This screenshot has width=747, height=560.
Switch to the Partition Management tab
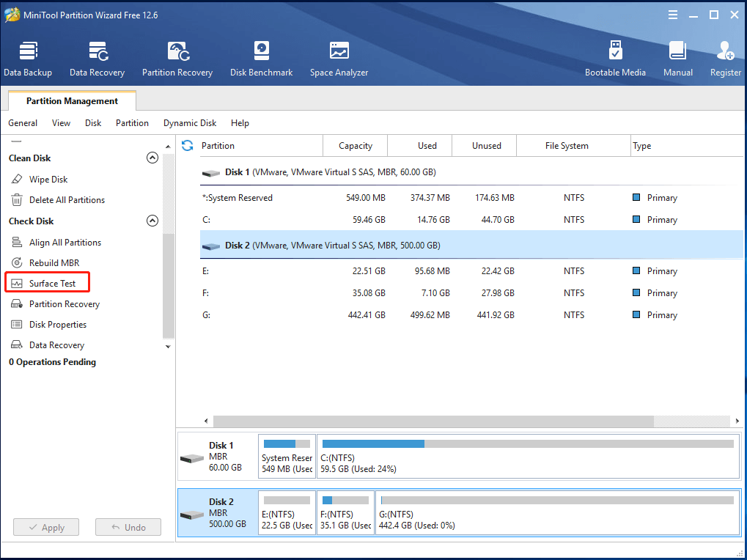point(72,101)
